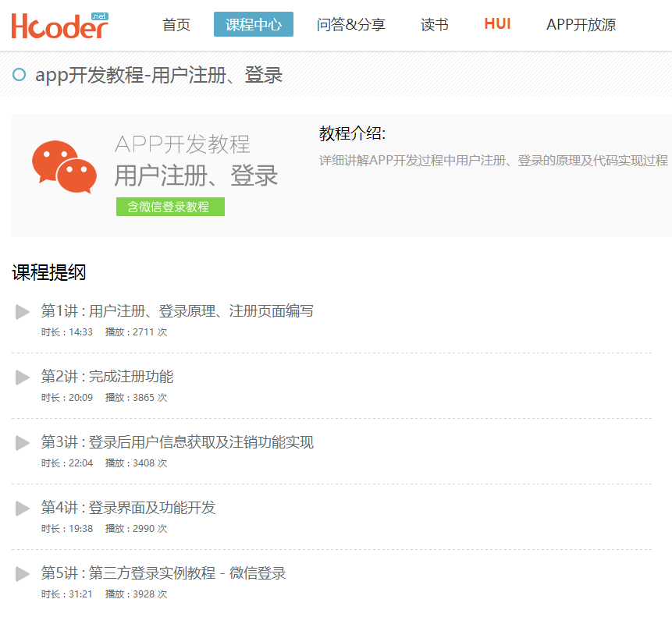
Task: Play lesson 5 with its triangle icon
Action: [x=23, y=574]
